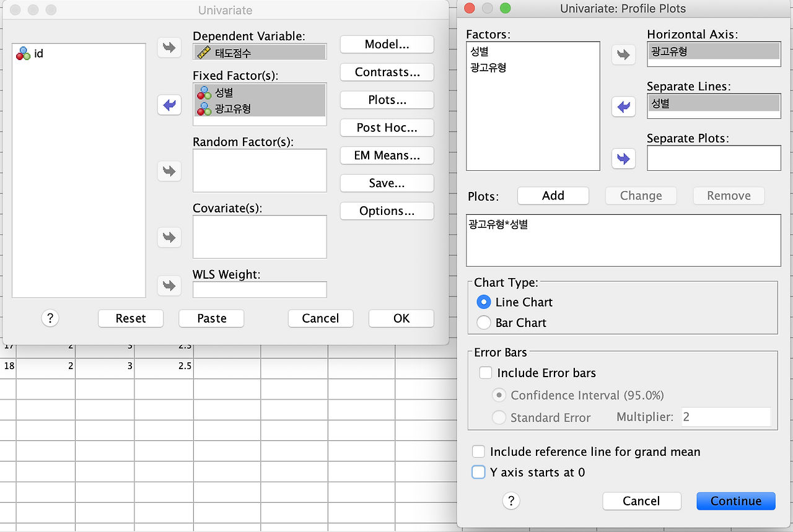793x532 pixels.
Task: Open the EM Means... dialog
Action: click(387, 155)
